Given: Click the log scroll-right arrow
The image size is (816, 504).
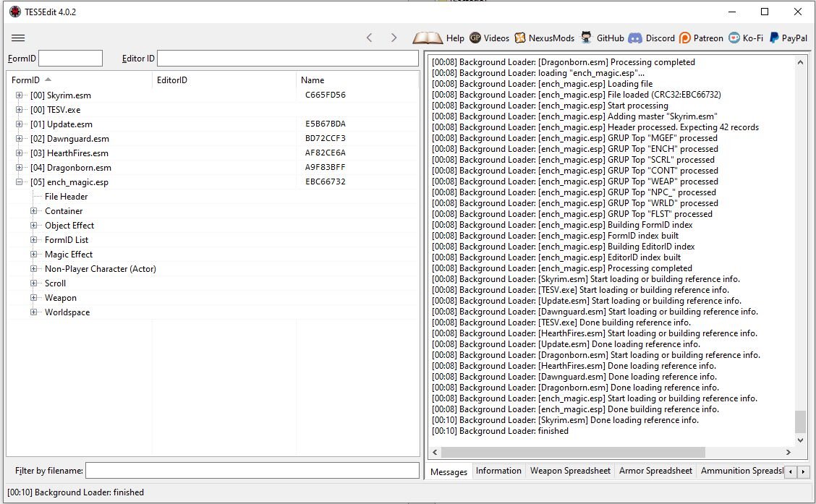Looking at the screenshot, I should (789, 452).
